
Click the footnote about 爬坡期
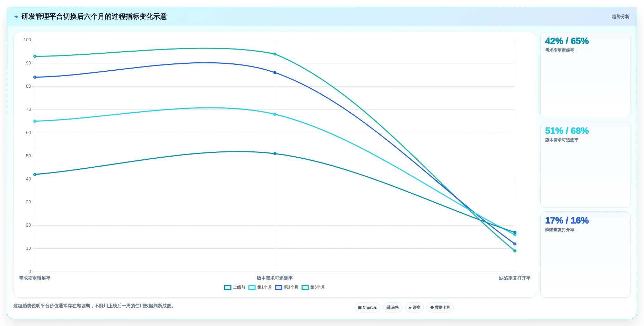94,306
